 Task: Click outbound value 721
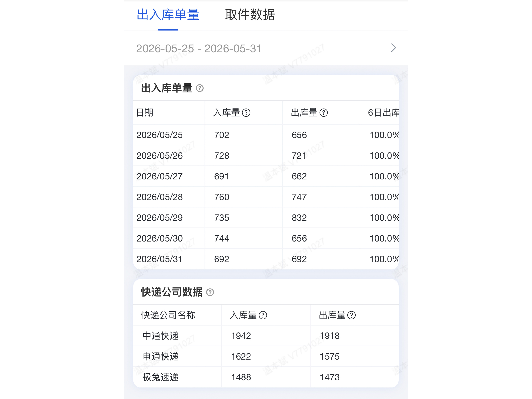coord(299,156)
